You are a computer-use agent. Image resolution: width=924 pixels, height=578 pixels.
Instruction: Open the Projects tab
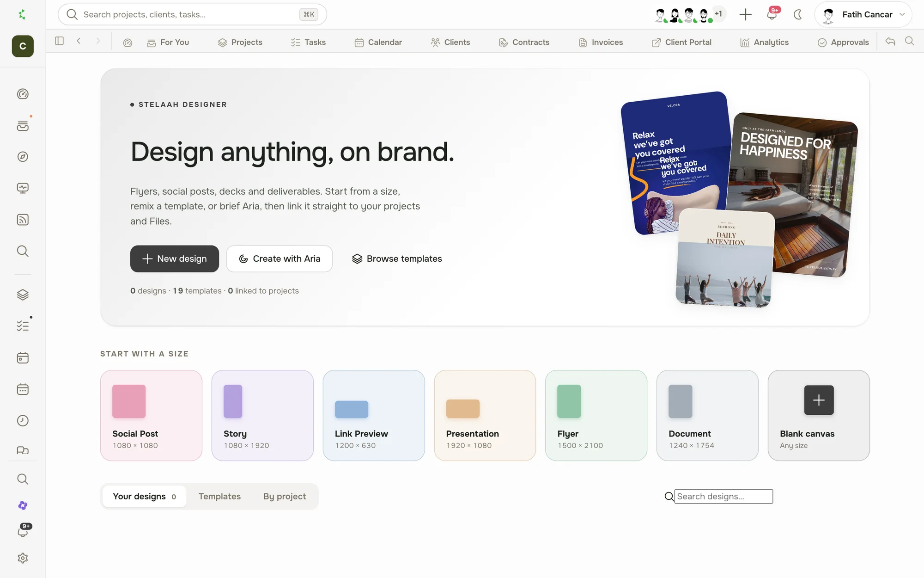(240, 43)
